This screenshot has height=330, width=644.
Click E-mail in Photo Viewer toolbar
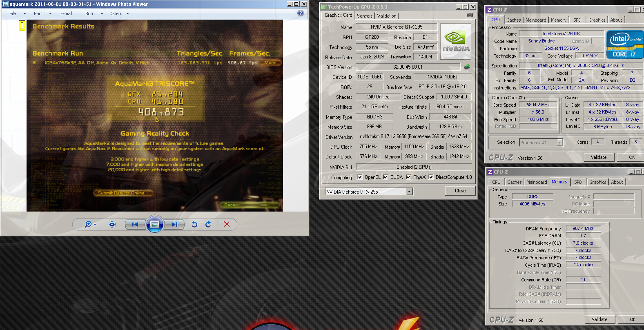coord(66,13)
